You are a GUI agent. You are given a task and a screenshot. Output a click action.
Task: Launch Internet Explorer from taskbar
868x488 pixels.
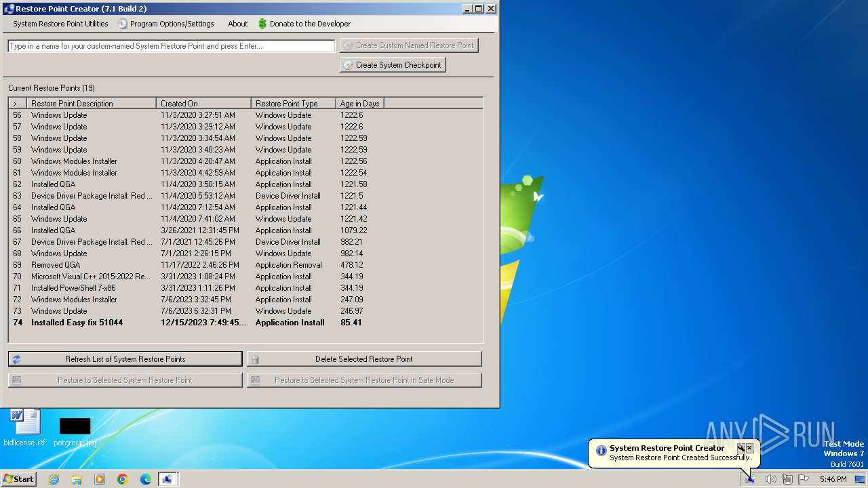coord(54,479)
